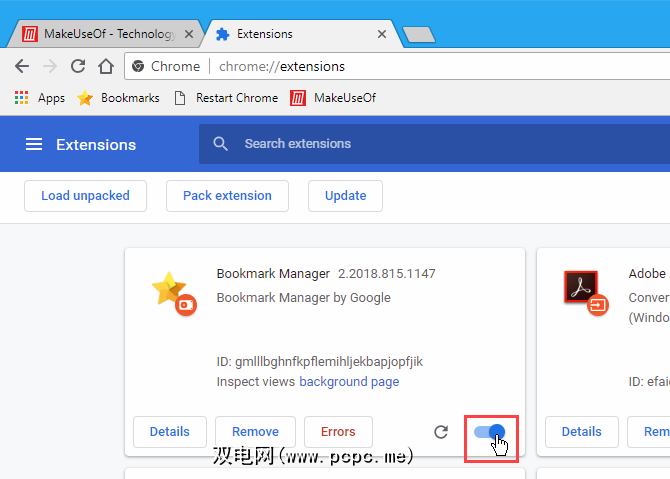Click the Chrome site info icon in address bar

(x=138, y=66)
